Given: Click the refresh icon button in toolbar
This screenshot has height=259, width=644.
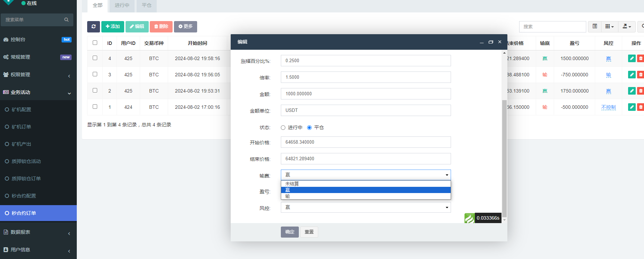Looking at the screenshot, I should 93,27.
